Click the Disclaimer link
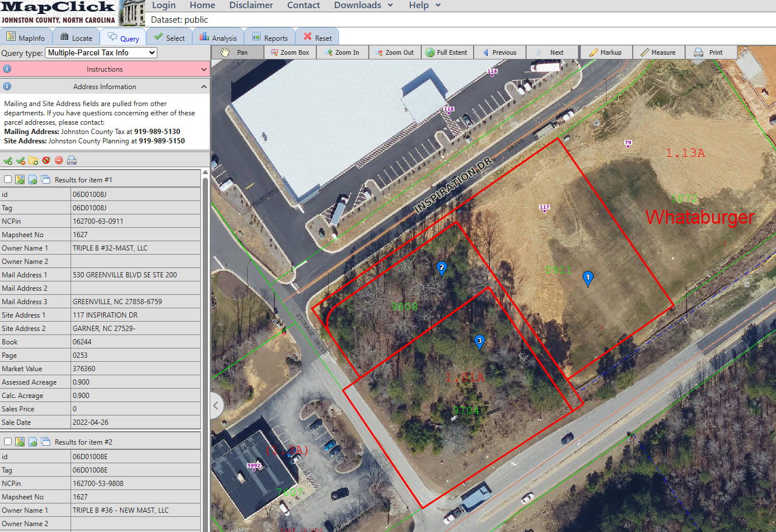776x532 pixels. pyautogui.click(x=251, y=5)
